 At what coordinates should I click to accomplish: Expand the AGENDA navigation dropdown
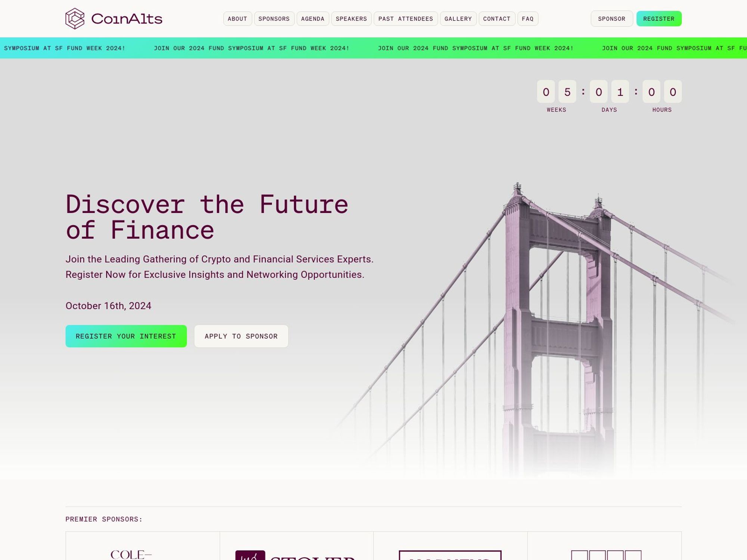(x=312, y=18)
